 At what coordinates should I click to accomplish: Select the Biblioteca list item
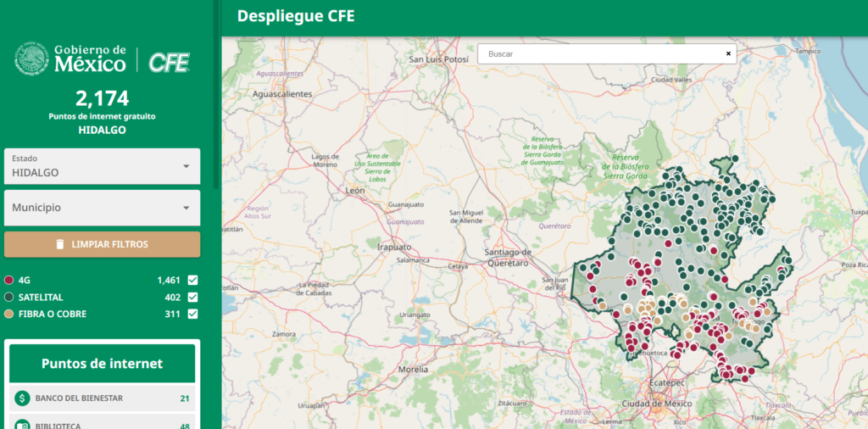pyautogui.click(x=102, y=424)
